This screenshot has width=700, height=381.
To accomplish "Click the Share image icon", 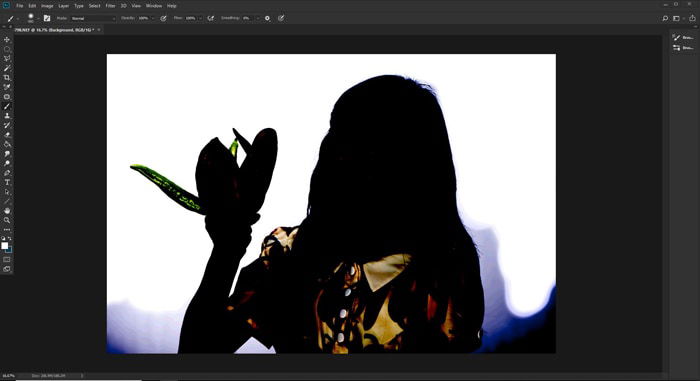I will pyautogui.click(x=692, y=18).
